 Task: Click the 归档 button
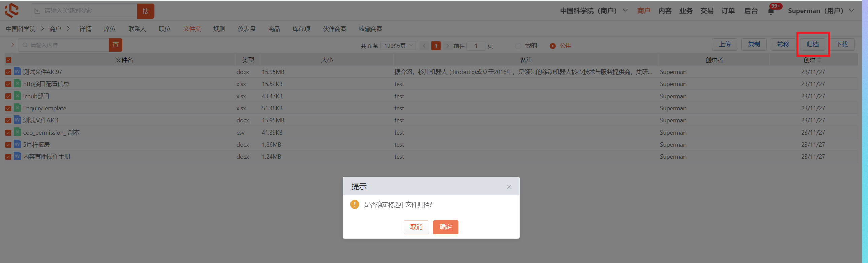pyautogui.click(x=813, y=44)
